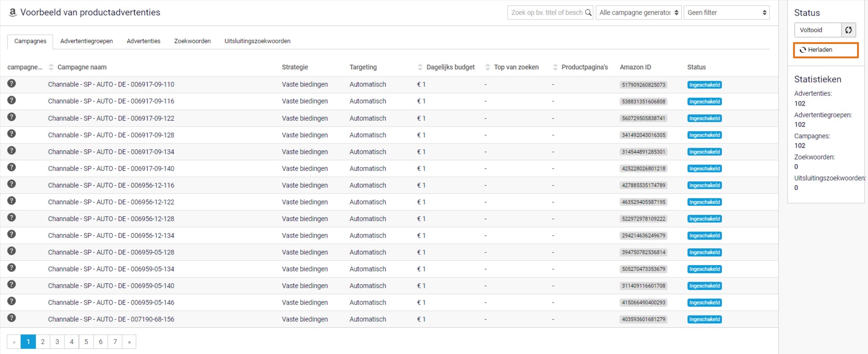Screen dimensions: 868x354
Task: Go to page 6 of results
Action: 101,342
